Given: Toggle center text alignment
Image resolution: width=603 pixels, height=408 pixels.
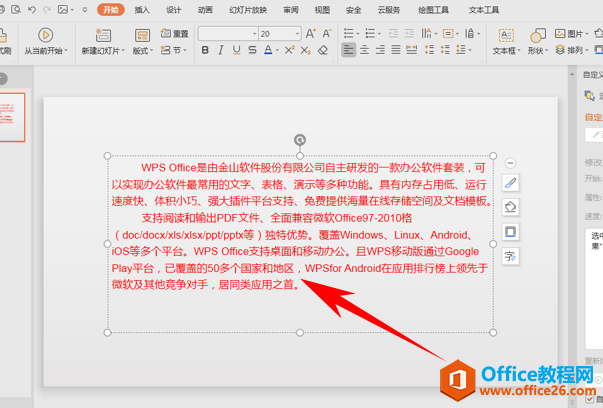Looking at the screenshot, I should pos(365,50).
